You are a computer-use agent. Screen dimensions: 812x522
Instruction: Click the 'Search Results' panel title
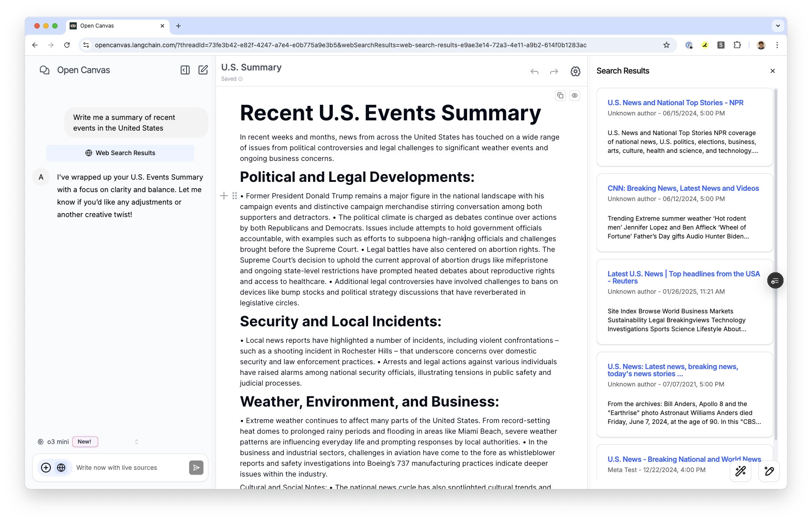(x=623, y=71)
